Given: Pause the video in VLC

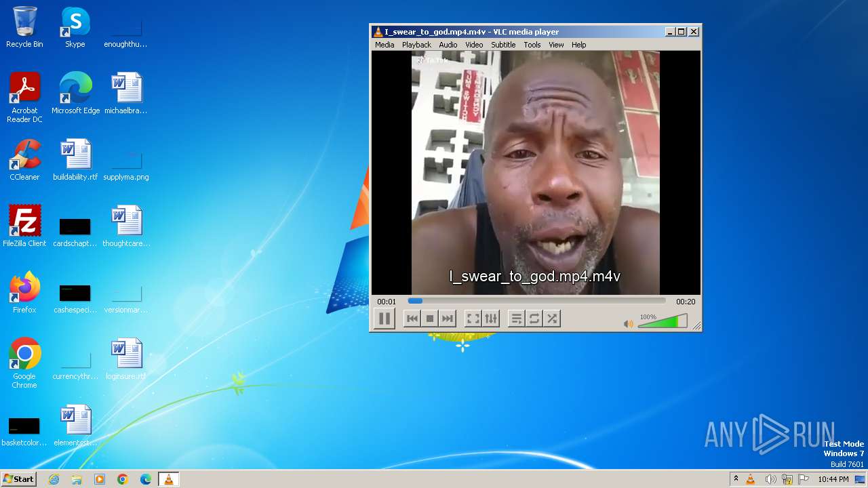Looking at the screenshot, I should [384, 319].
